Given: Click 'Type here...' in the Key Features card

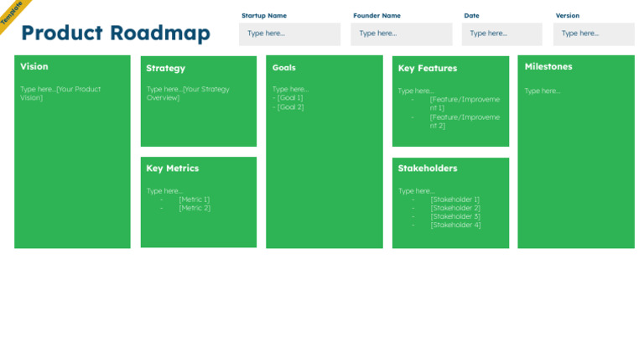Looking at the screenshot, I should 416,91.
